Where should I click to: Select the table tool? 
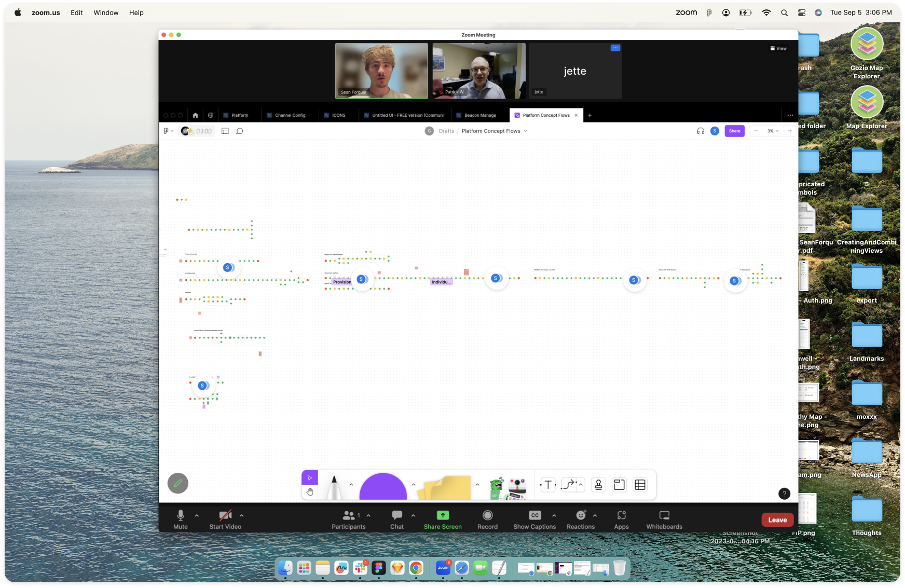[x=640, y=485]
